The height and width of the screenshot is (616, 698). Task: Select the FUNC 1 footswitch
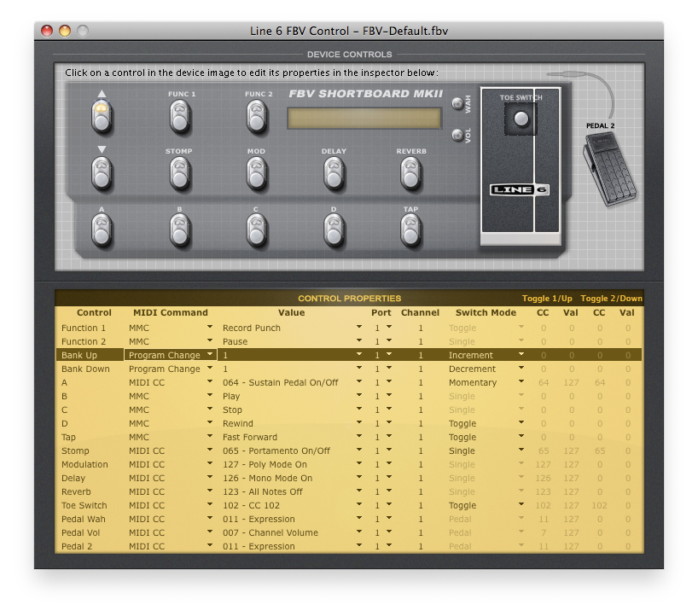coord(180,116)
